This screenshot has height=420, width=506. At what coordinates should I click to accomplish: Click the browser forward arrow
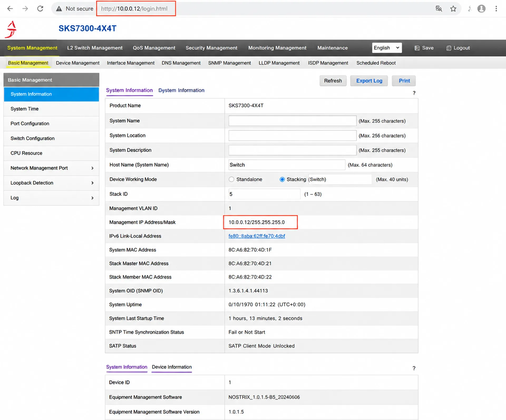25,9
